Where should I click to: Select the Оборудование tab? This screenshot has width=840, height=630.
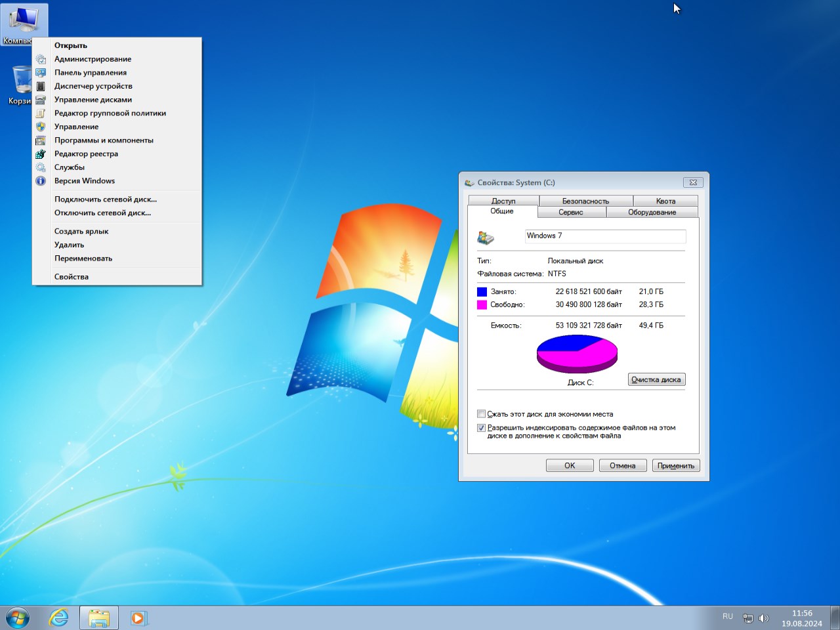tap(652, 212)
